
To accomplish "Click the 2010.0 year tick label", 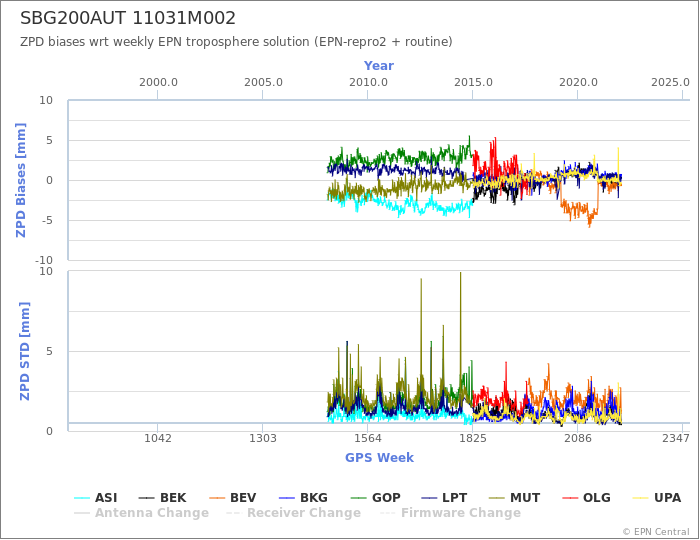I will [x=368, y=83].
